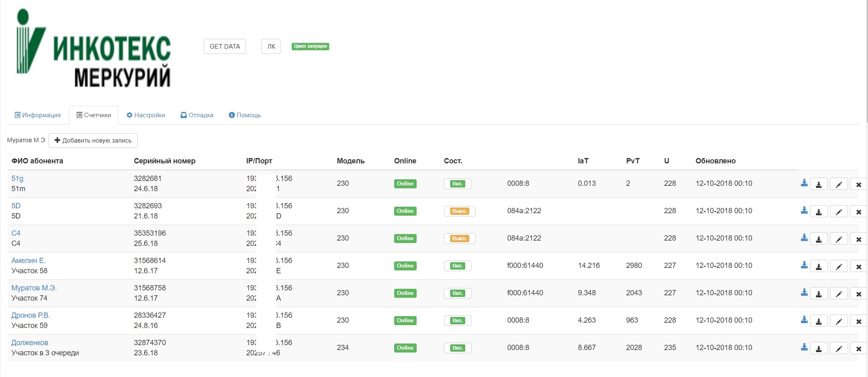Click the pencil edit icon for Муратов М.Э.
This screenshot has height=377, width=868.
coord(839,294)
